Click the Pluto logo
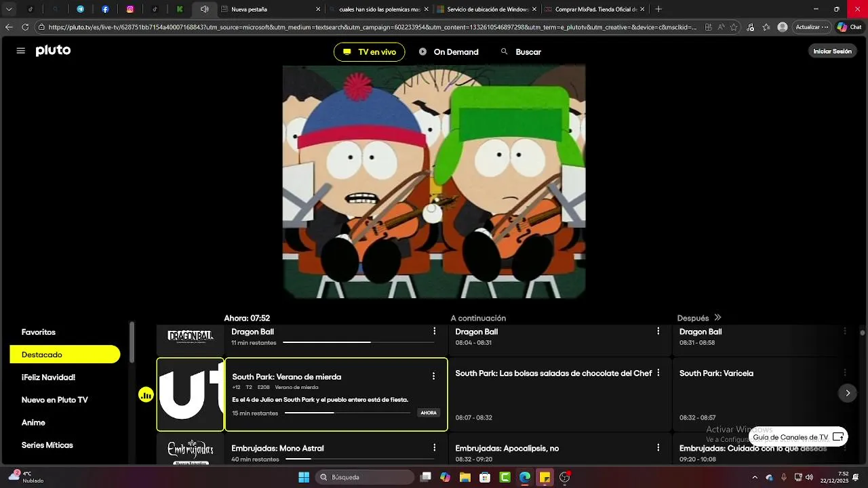This screenshot has width=868, height=488. tap(53, 51)
